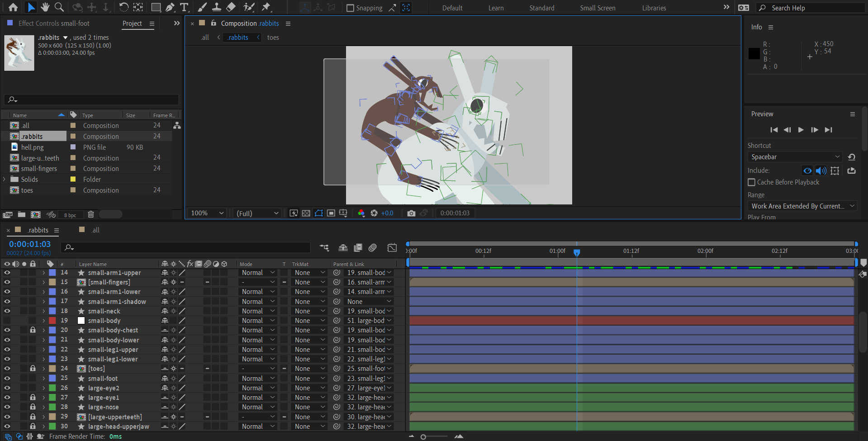Enable the Snapping checkbox
The image size is (868, 441).
click(350, 8)
